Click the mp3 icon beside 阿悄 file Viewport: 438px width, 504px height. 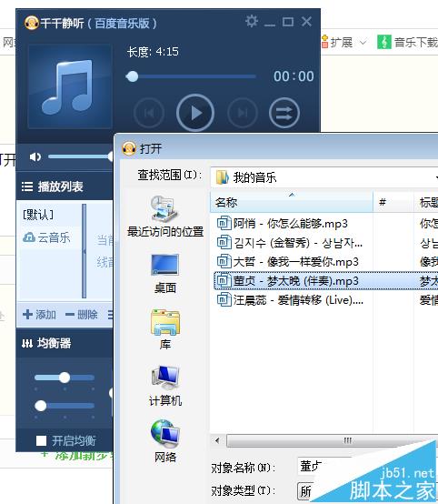pos(224,223)
